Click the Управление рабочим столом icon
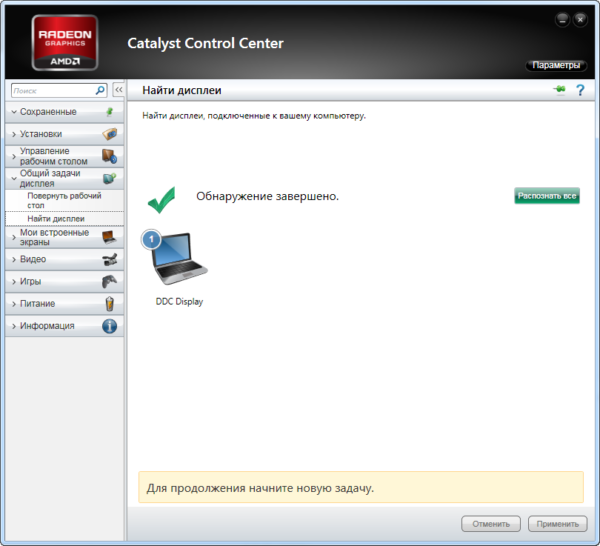600x546 pixels. pyautogui.click(x=109, y=156)
